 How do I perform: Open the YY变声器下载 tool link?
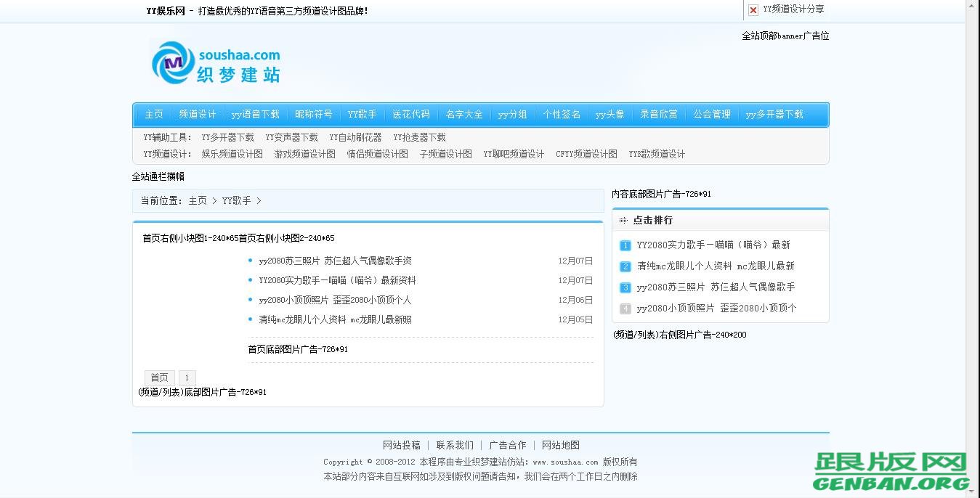(x=291, y=137)
